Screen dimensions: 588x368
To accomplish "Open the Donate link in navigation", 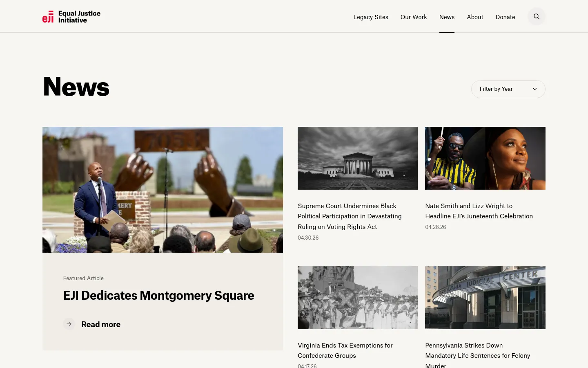I will [505, 17].
